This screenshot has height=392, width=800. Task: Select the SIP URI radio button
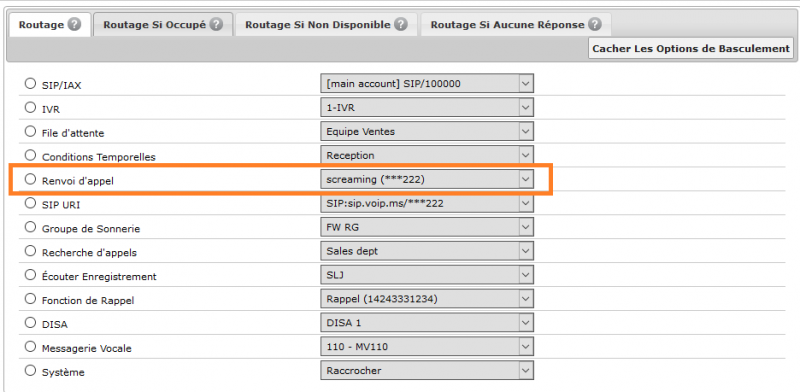point(31,203)
